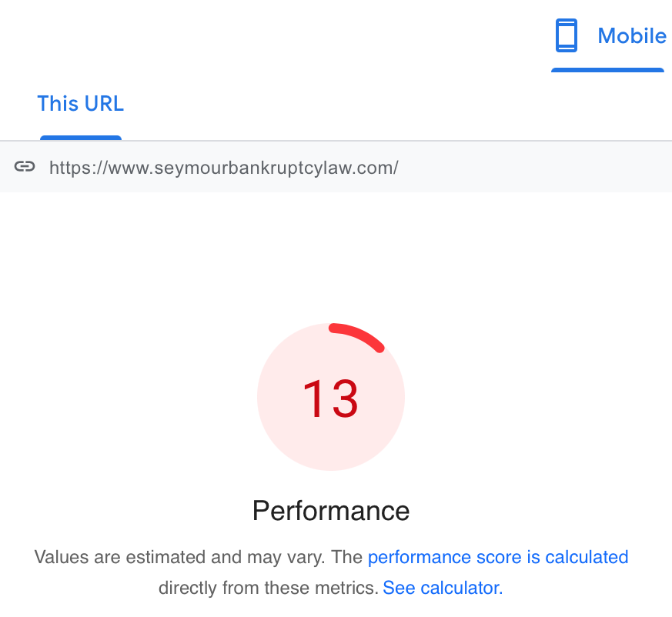Click the word calculator in blue link
The height and width of the screenshot is (617, 672).
tap(462, 588)
